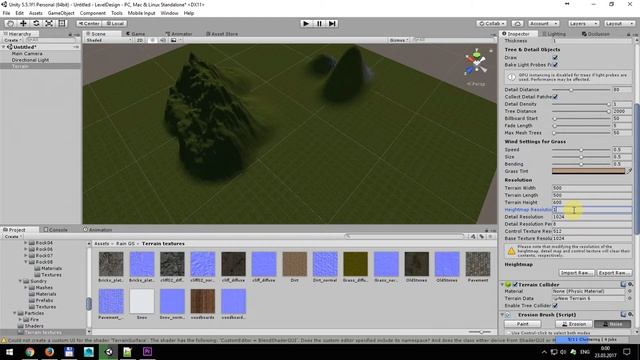Screen dimensions: 640x360
Task: Open the Layers dropdown
Action: [583, 23]
